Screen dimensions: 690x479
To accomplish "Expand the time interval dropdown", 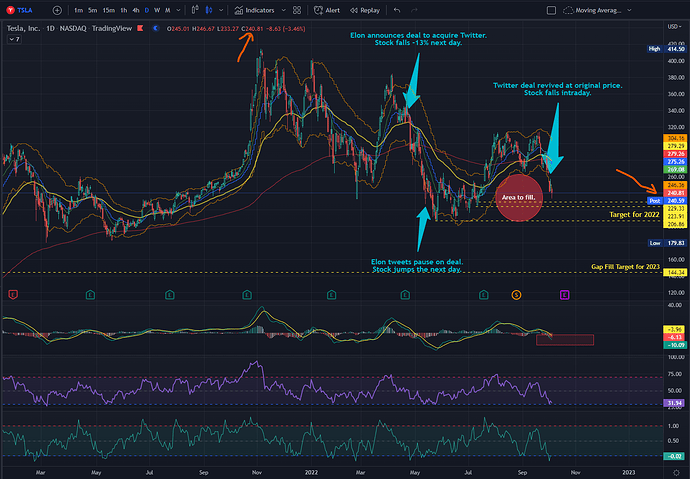I will point(178,10).
